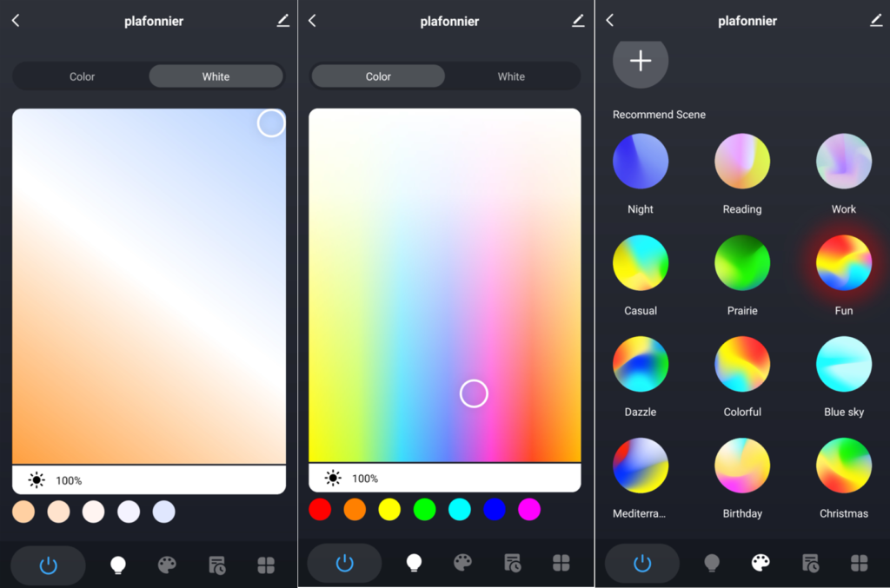Pick the Blue sky scene
890x588 pixels.
(x=843, y=364)
